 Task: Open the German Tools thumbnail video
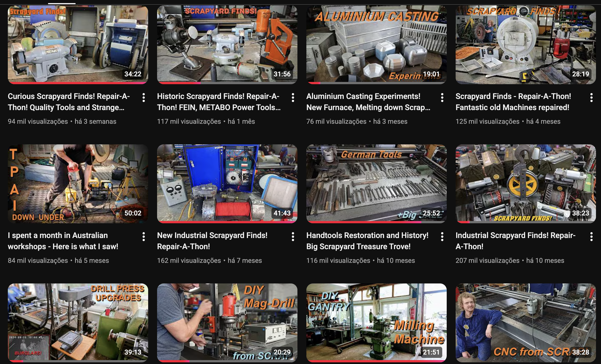pos(376,183)
